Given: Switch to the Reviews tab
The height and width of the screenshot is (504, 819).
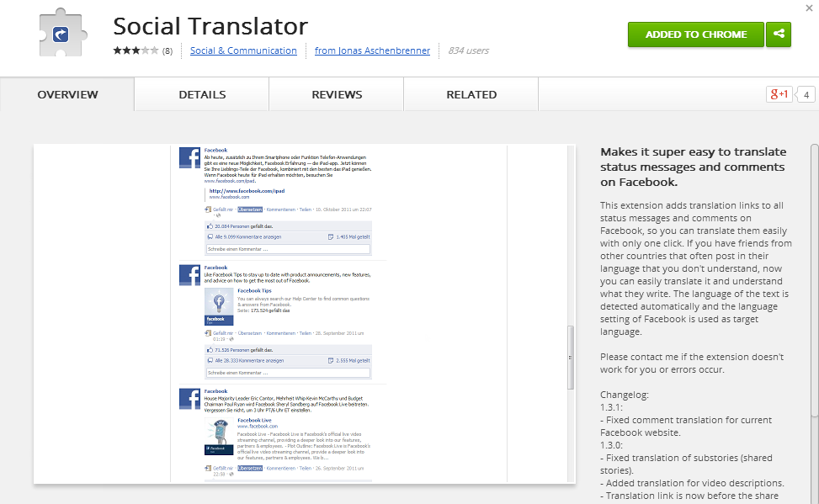Looking at the screenshot, I should (337, 94).
